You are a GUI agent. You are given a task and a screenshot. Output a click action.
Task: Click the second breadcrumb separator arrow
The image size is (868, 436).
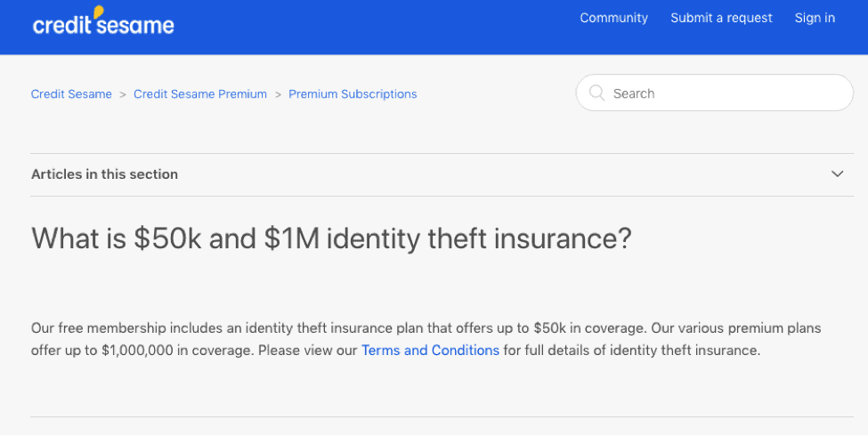coord(278,94)
